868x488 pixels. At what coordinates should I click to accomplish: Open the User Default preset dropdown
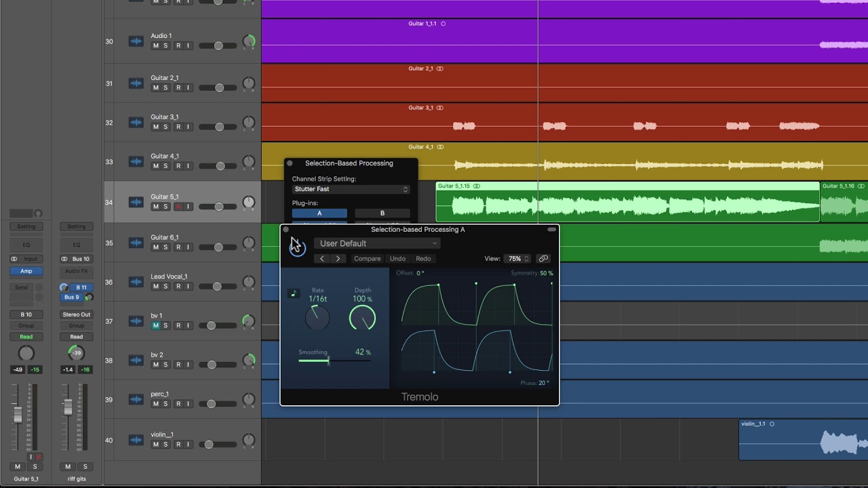click(x=377, y=243)
